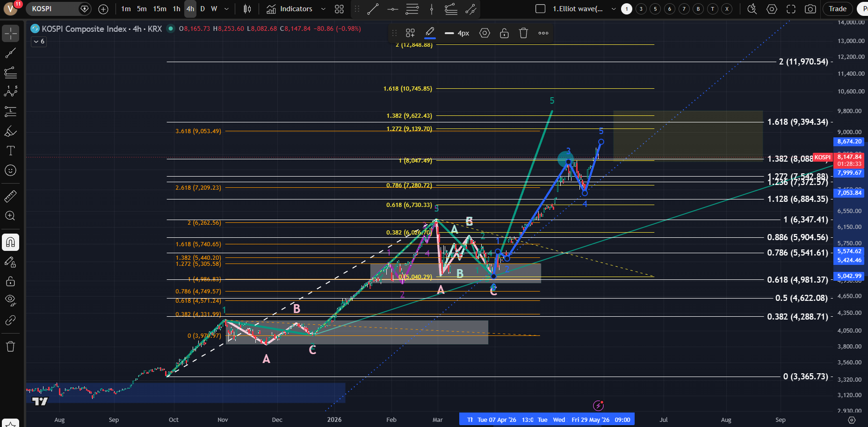Open candlestick chart style selector
This screenshot has height=427, width=868.
[247, 9]
